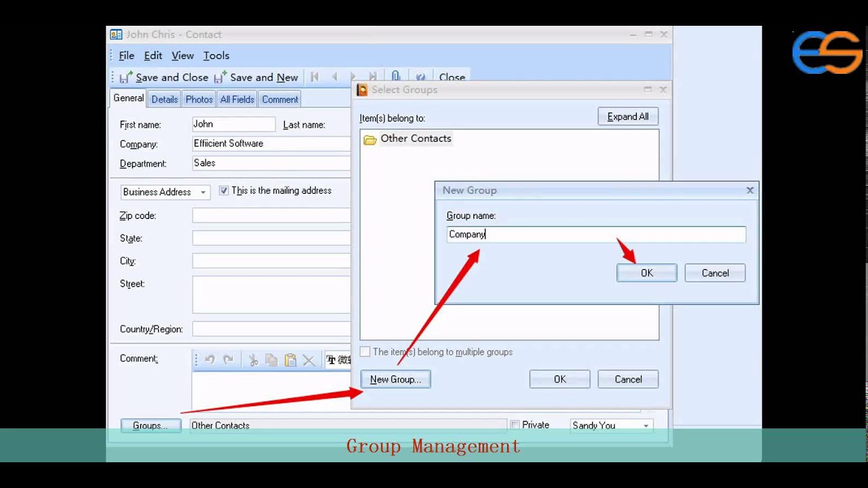Click the Street text box
The width and height of the screenshot is (868, 488).
(272, 294)
